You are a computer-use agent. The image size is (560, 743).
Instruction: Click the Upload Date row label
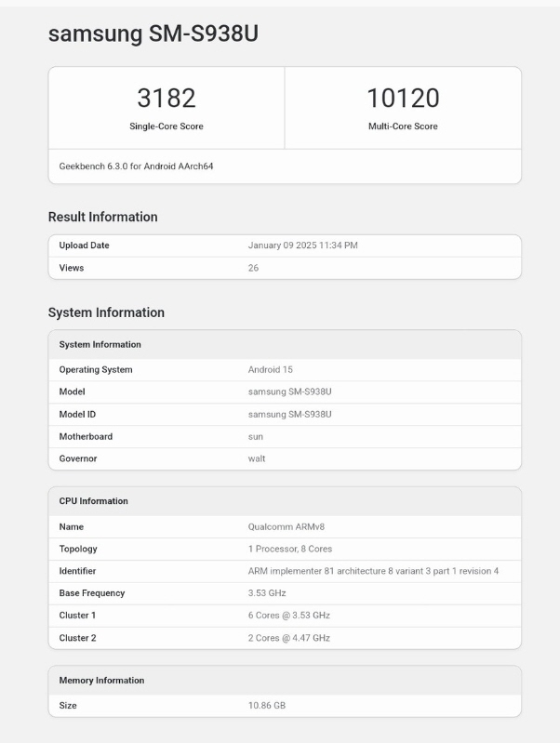coord(84,245)
